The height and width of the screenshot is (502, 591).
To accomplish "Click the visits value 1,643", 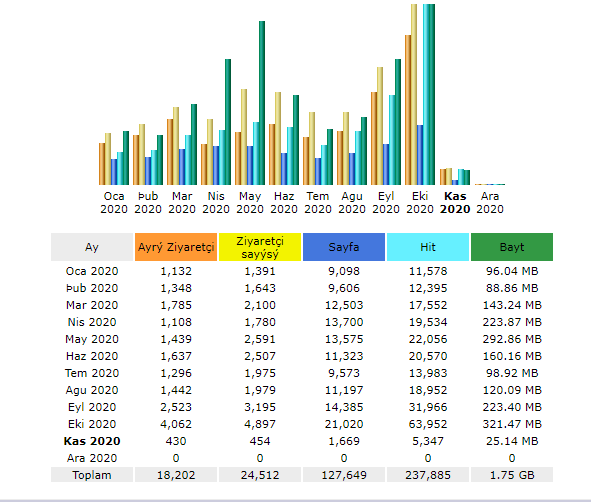I will click(260, 288).
